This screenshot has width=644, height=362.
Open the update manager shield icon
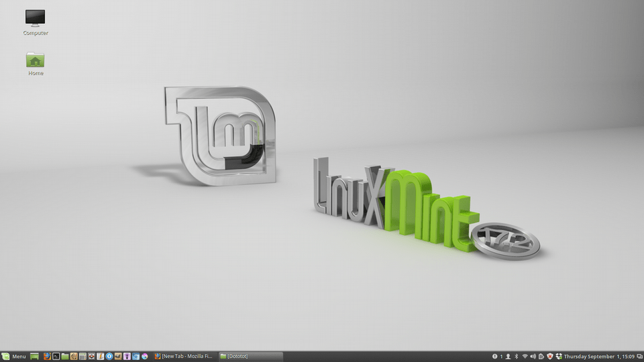click(550, 356)
